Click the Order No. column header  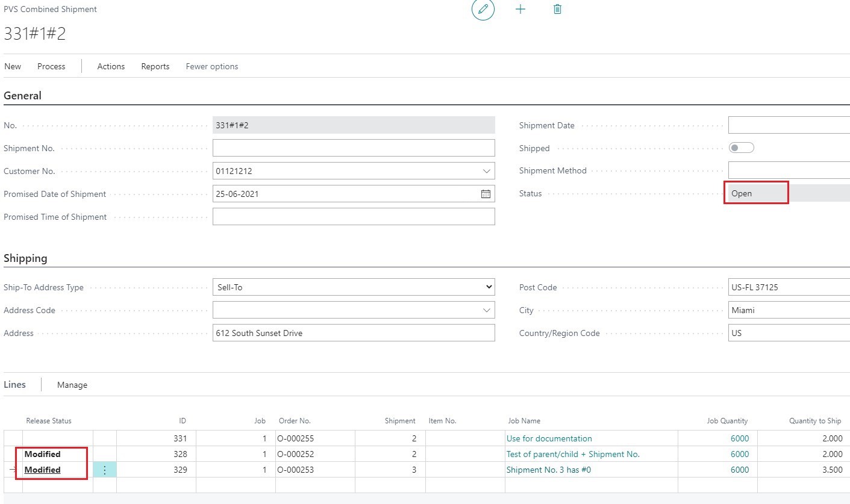(x=295, y=421)
